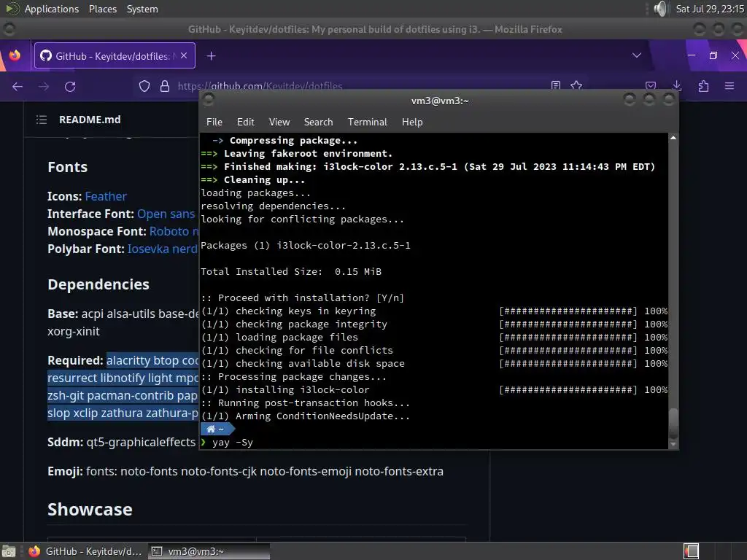Open a new tab with plus button
Screen dimensions: 747x560
tap(211, 56)
